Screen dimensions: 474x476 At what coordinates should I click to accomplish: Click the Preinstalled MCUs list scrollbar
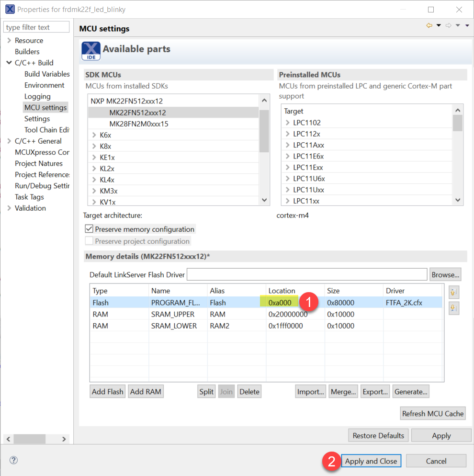pyautogui.click(x=458, y=123)
